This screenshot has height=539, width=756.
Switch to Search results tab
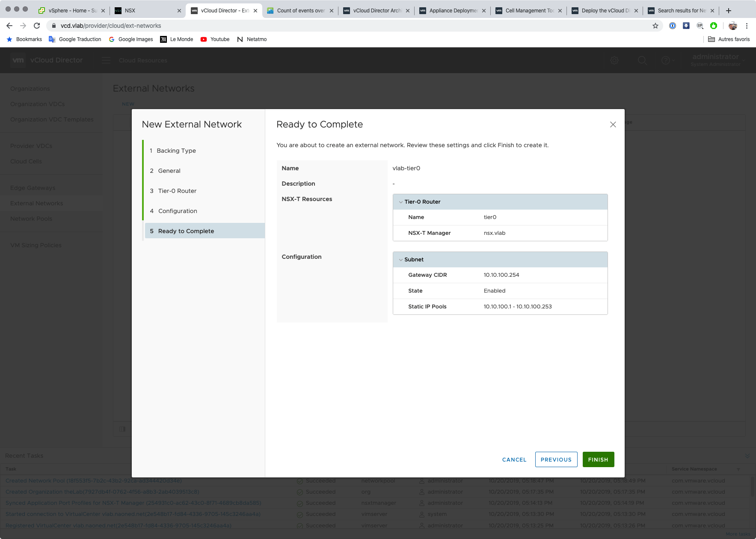pos(680,11)
